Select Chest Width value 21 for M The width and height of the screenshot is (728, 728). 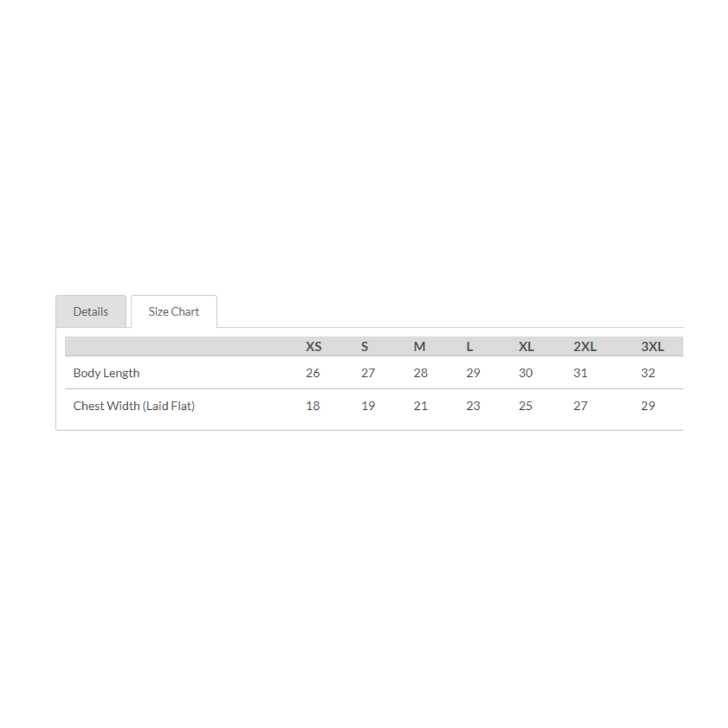(x=421, y=406)
